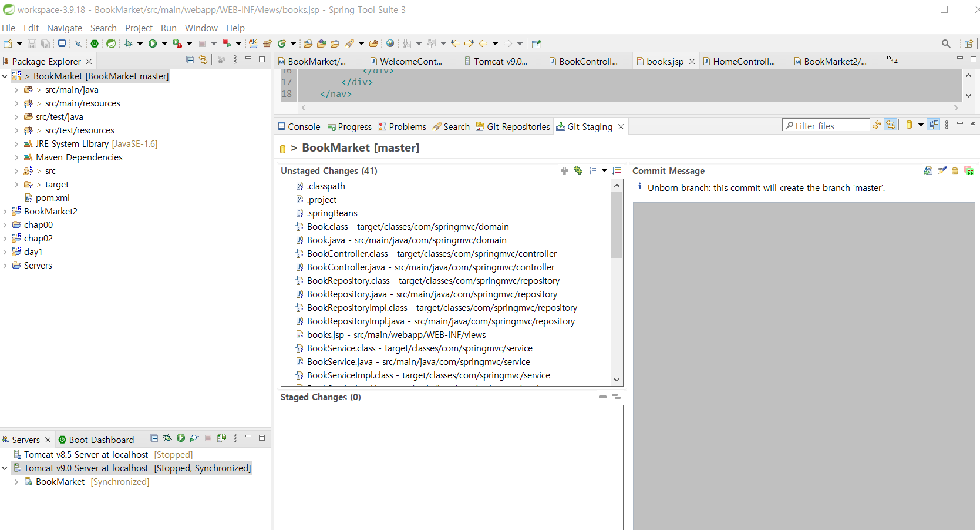
Task: Click gray unstage icon in Staged Changes
Action: coord(602,397)
